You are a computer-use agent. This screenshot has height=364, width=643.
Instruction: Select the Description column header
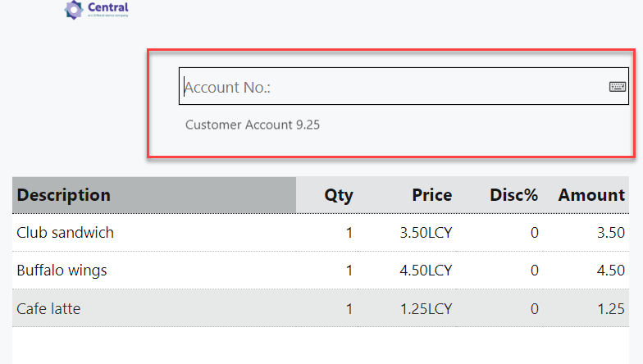(x=63, y=195)
